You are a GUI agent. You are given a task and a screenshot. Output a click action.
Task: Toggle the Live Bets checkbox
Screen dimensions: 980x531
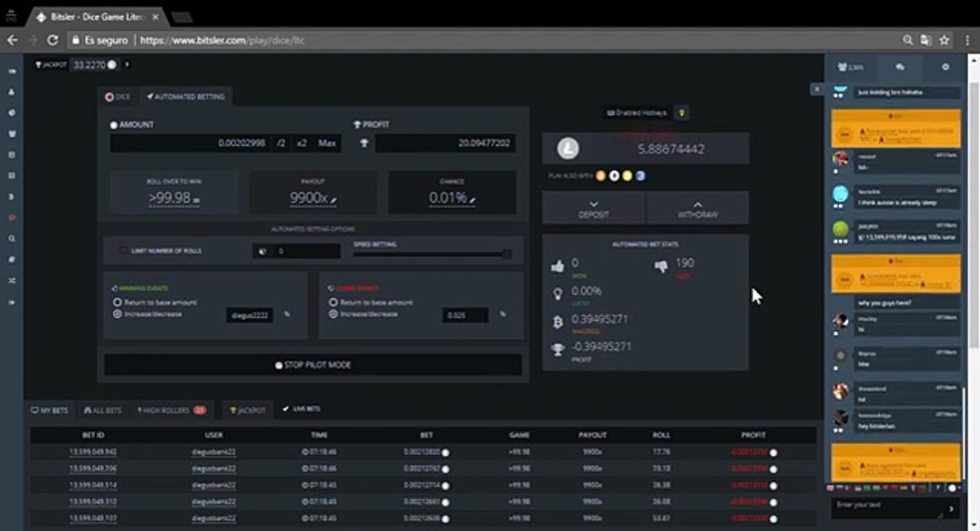tap(286, 409)
